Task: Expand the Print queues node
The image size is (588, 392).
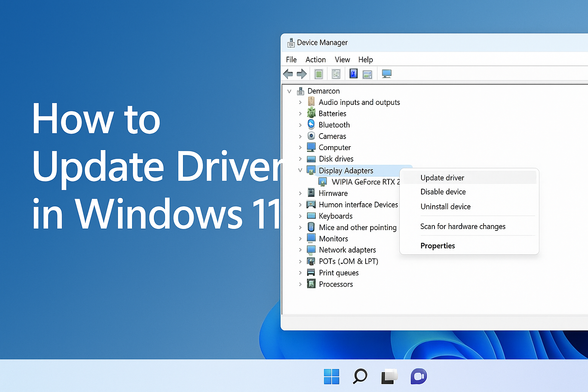Action: pyautogui.click(x=300, y=273)
